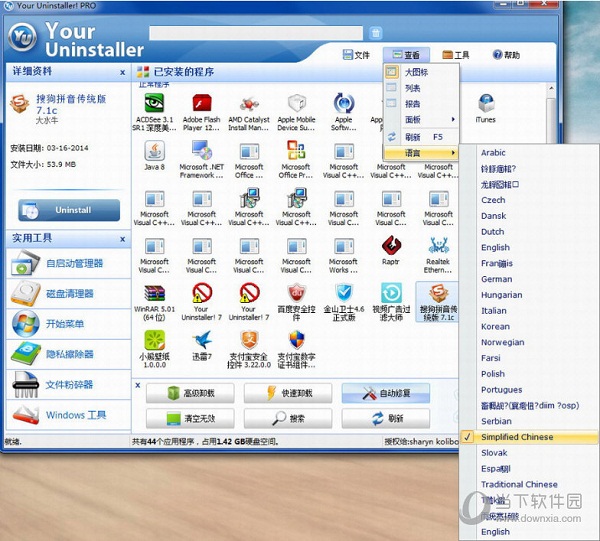Click the Uninstall button
The height and width of the screenshot is (541, 600).
tap(69, 210)
